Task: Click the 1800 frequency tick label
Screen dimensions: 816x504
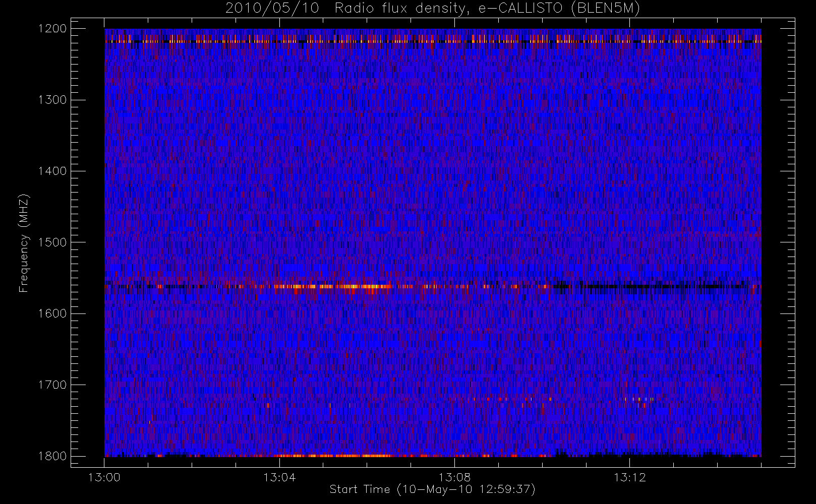Action: pyautogui.click(x=52, y=456)
